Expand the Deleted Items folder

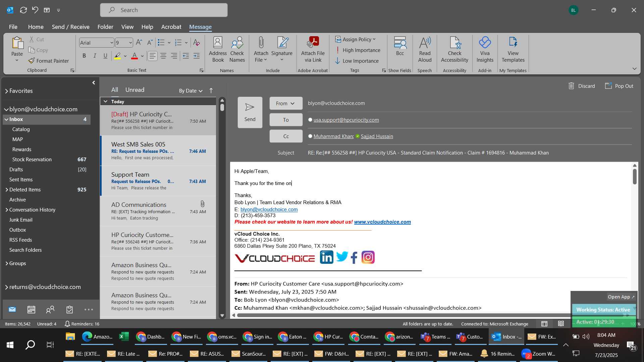click(6, 190)
